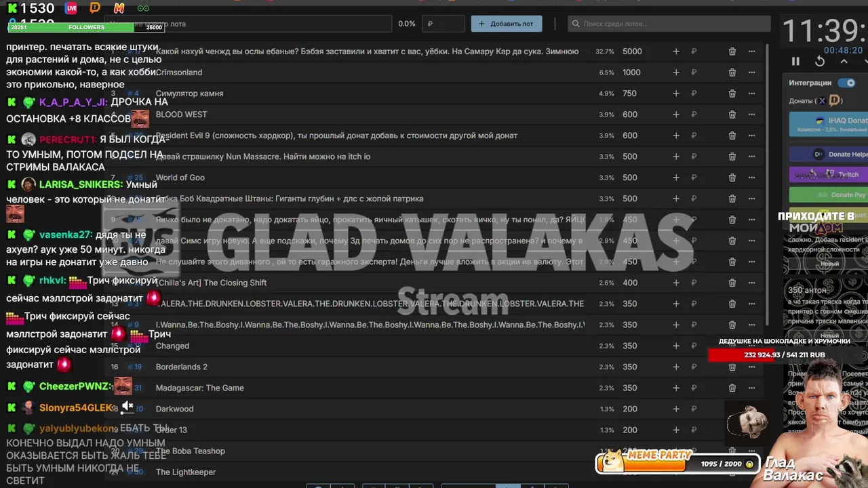Click The Lightkeeper lot name
This screenshot has height=488, width=868.
click(x=186, y=472)
